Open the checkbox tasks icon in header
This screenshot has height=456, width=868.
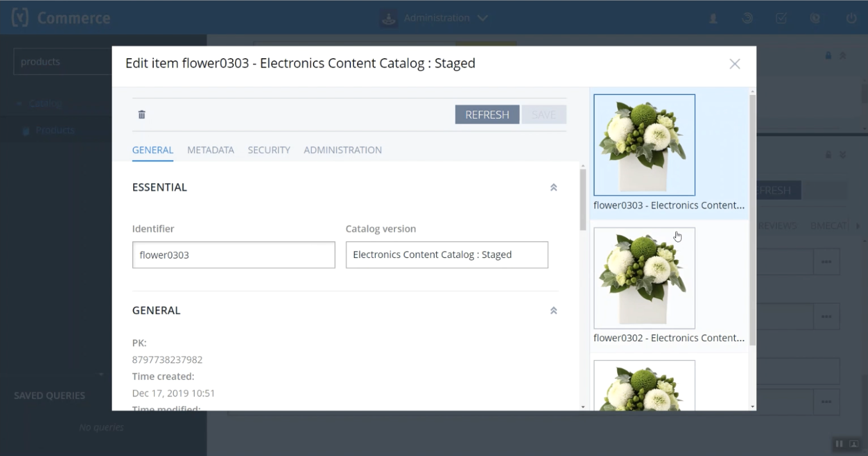click(x=781, y=19)
